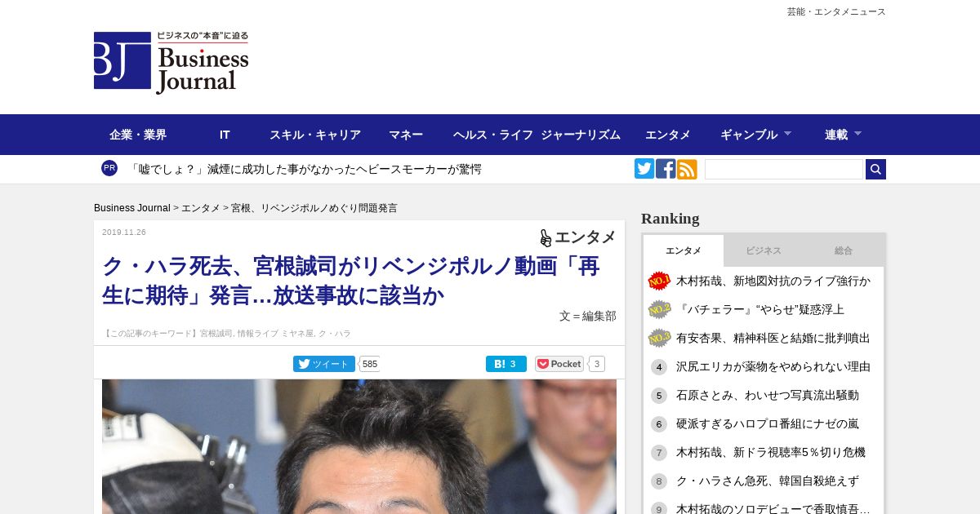Click the rank number 8 badge
980x514 pixels.
click(659, 481)
